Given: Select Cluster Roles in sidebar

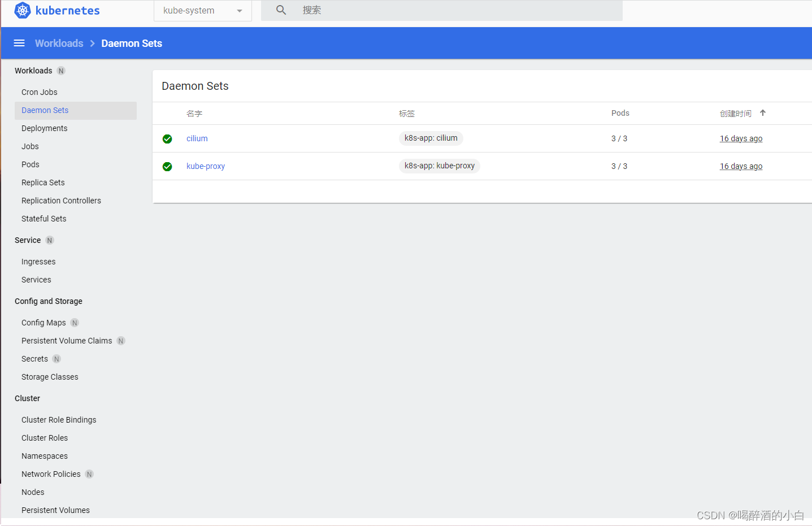Looking at the screenshot, I should tap(45, 438).
